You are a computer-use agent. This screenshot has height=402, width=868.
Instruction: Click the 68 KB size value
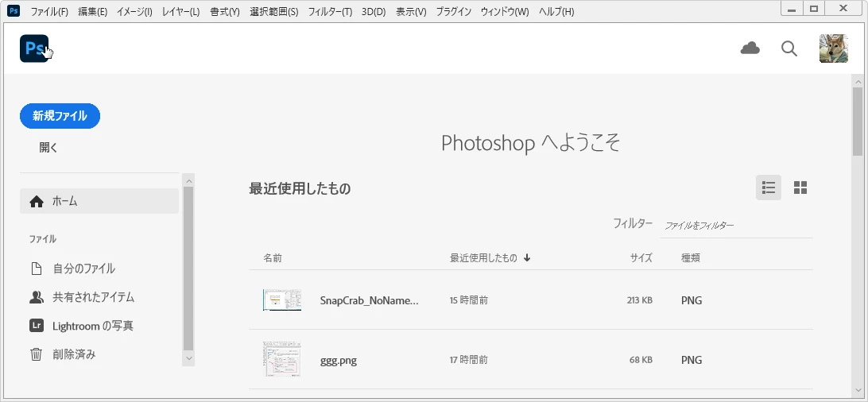[641, 360]
